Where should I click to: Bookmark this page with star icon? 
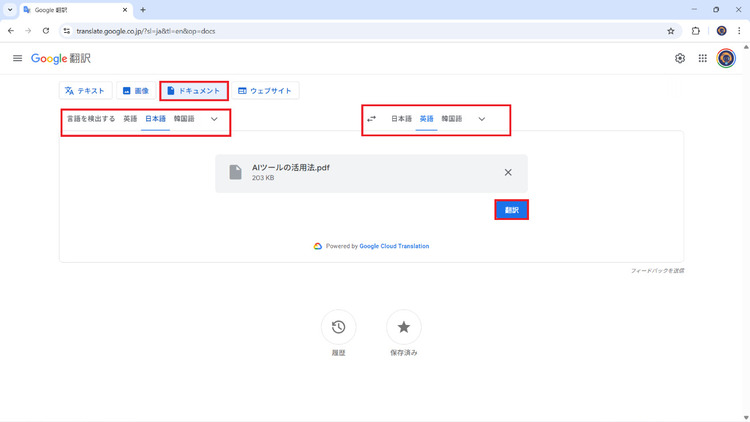point(671,31)
